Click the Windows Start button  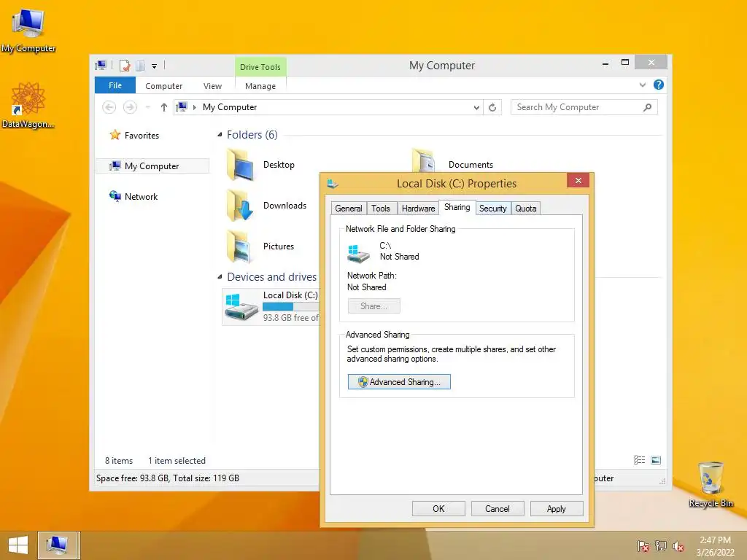[18, 545]
